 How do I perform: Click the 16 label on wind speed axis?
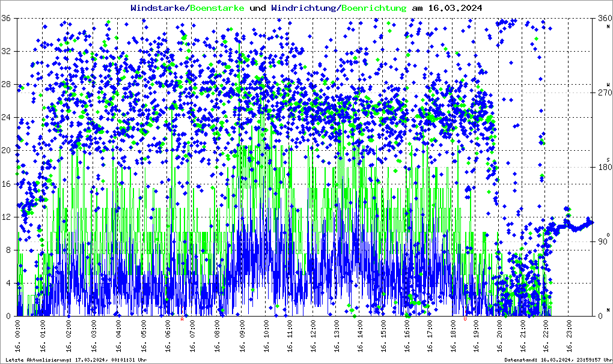point(6,184)
